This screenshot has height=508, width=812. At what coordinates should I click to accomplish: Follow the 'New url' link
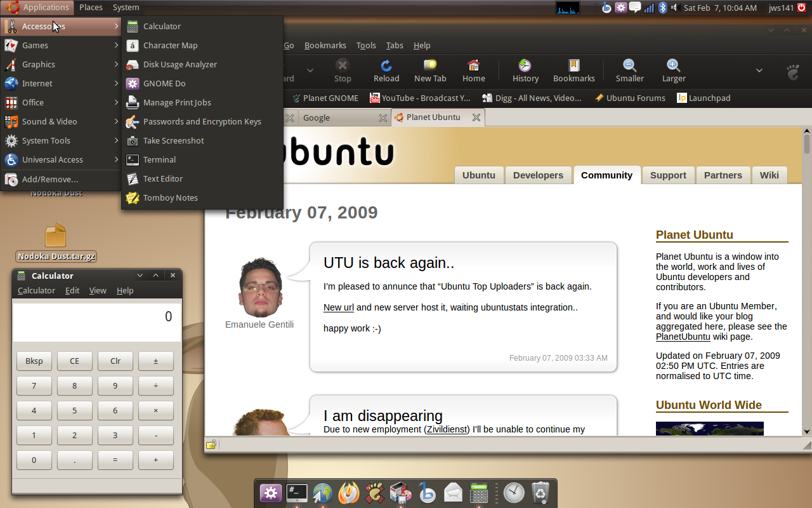(339, 307)
